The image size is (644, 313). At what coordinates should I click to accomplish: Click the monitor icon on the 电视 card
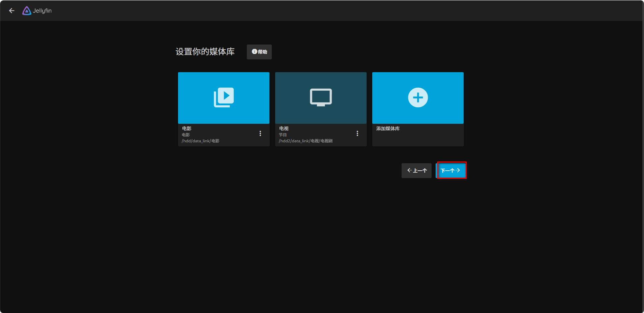[x=321, y=97]
